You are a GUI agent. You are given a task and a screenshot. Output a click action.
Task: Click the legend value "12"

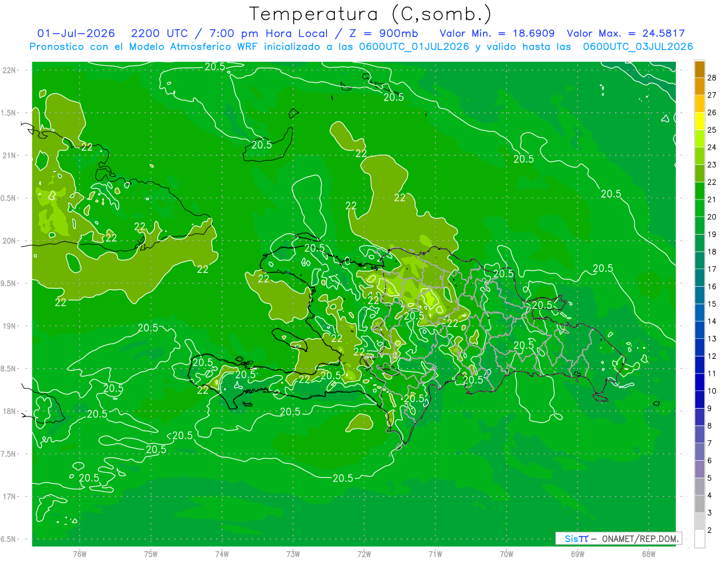[x=712, y=356]
